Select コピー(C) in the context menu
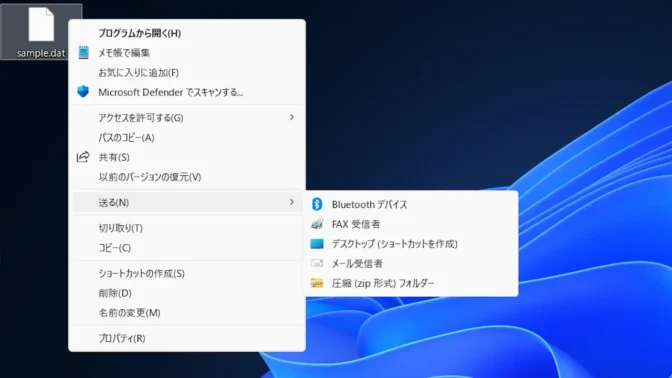 187,248
